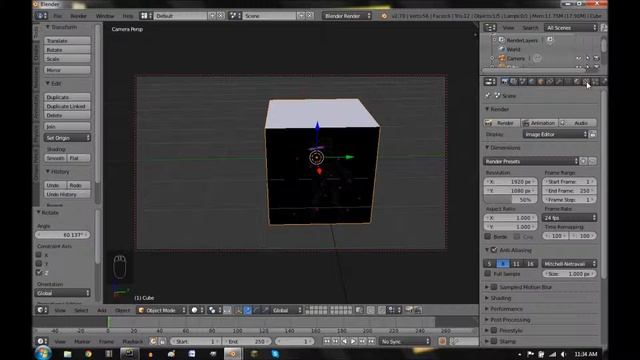
Task: Play animation in reverse in timeline
Action: [344, 341]
